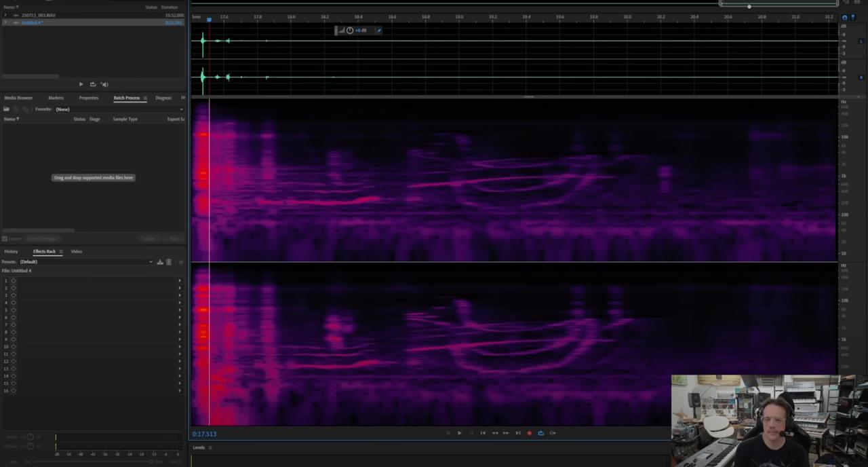Move playhead to next with transport button
The height and width of the screenshot is (467, 868).
tap(517, 433)
